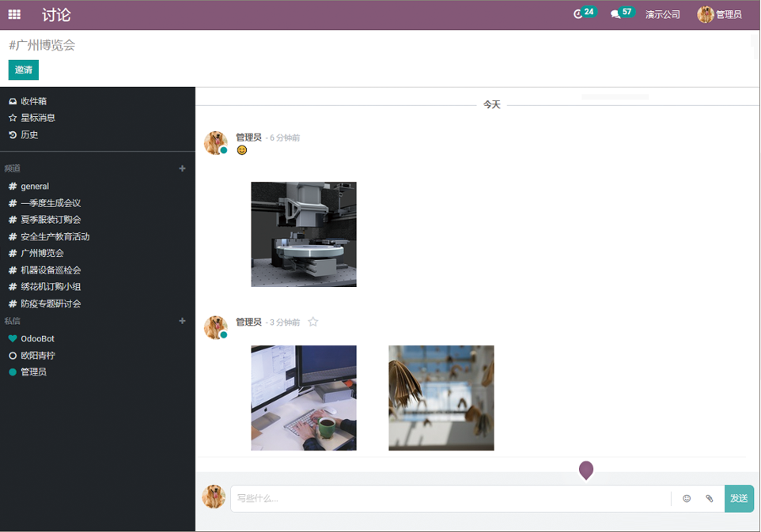This screenshot has height=532, width=761.
Task: Start new direct message with plus icon
Action: [183, 321]
